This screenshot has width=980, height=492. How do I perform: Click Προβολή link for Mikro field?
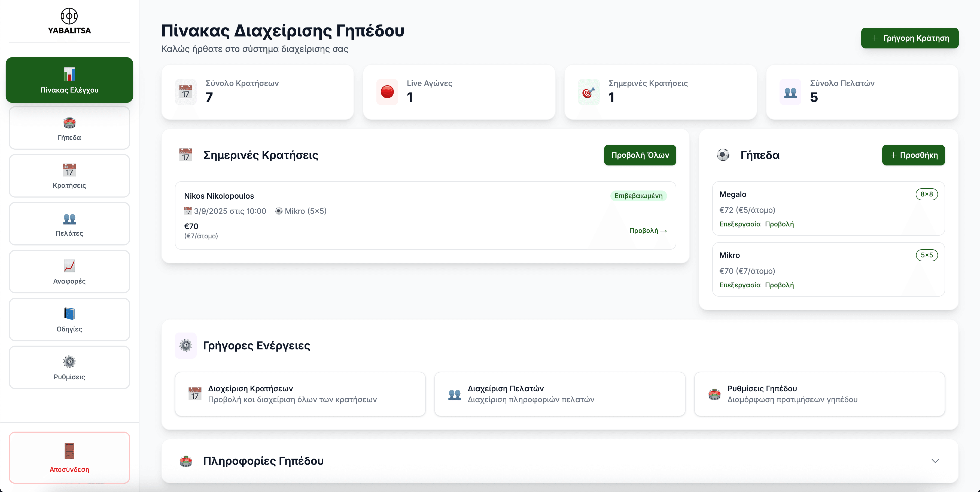click(x=779, y=285)
